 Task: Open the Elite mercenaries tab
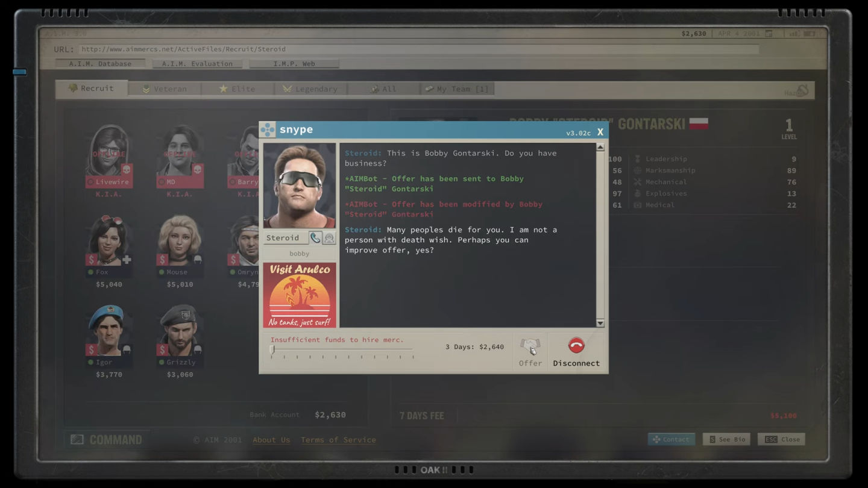(x=237, y=89)
